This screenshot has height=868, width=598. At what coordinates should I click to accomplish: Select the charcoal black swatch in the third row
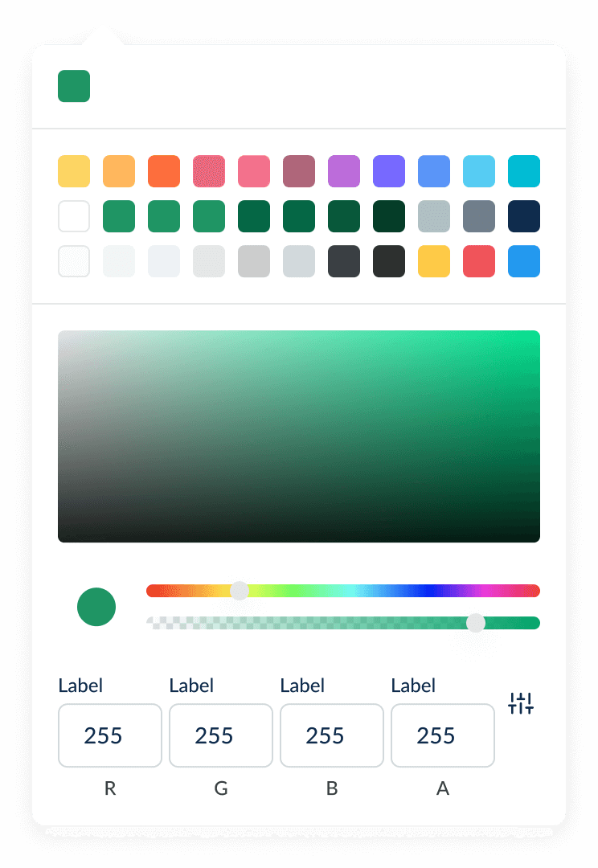(x=389, y=260)
